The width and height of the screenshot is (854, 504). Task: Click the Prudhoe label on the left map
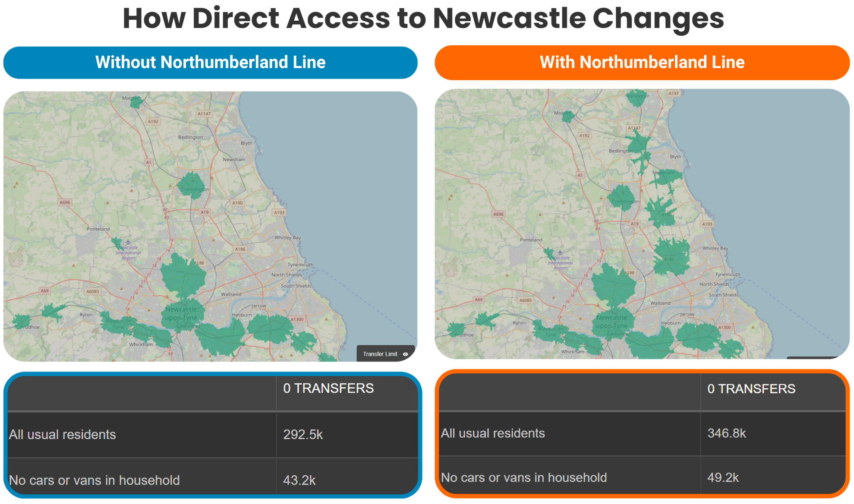30,327
